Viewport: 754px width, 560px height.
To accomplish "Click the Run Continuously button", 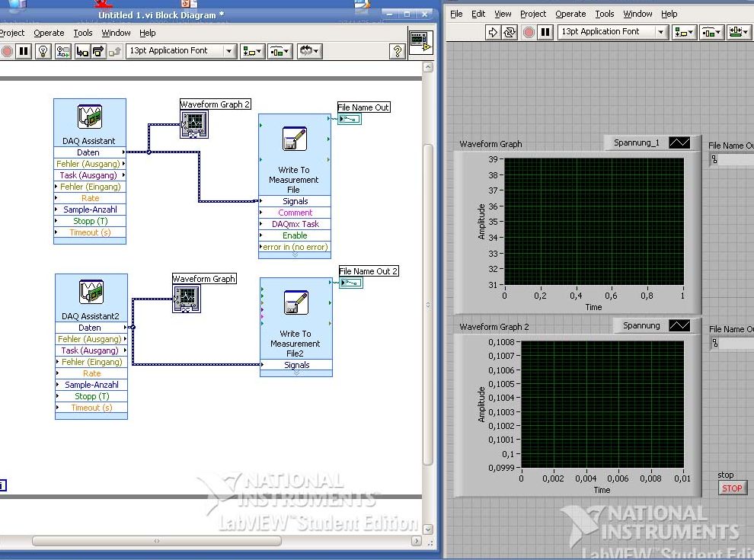I will (510, 32).
